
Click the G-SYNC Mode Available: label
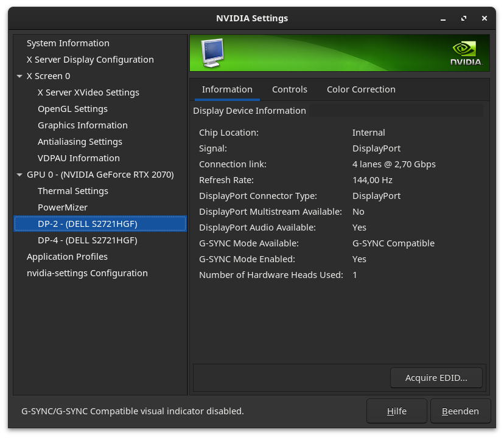click(x=249, y=243)
